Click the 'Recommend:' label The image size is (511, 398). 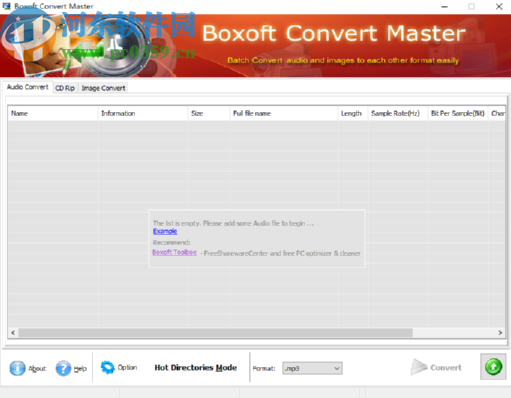pyautogui.click(x=172, y=242)
